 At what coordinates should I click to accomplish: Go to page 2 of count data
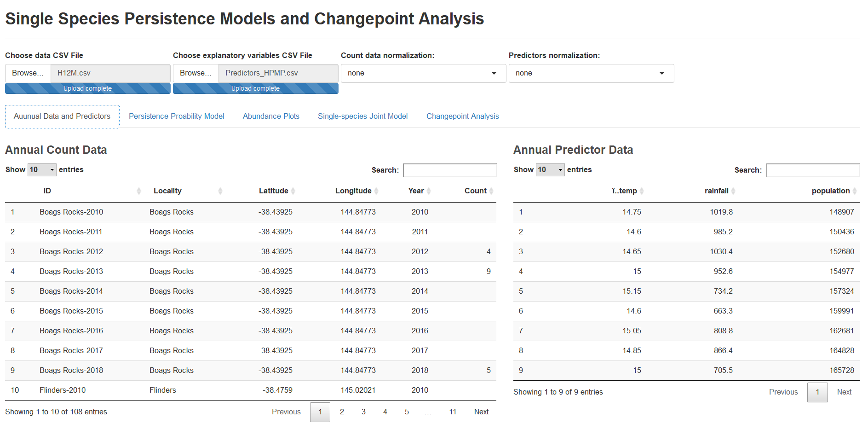(342, 412)
